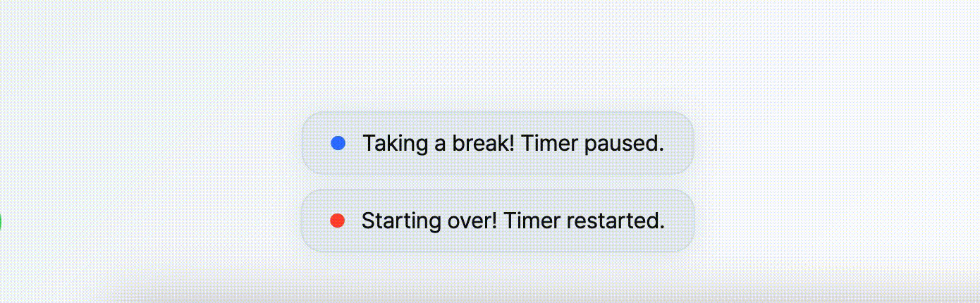Click the blue dot on the paused toast
This screenshot has width=980, height=303.
(338, 143)
